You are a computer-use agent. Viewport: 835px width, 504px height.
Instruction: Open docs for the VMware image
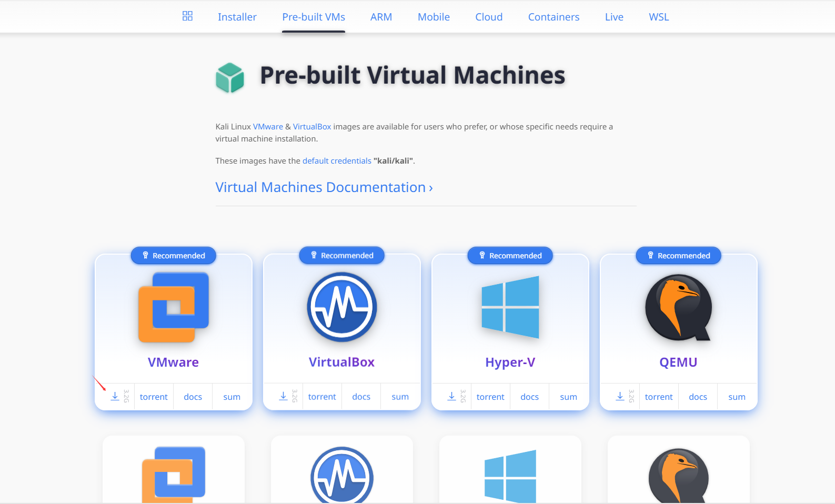point(193,397)
